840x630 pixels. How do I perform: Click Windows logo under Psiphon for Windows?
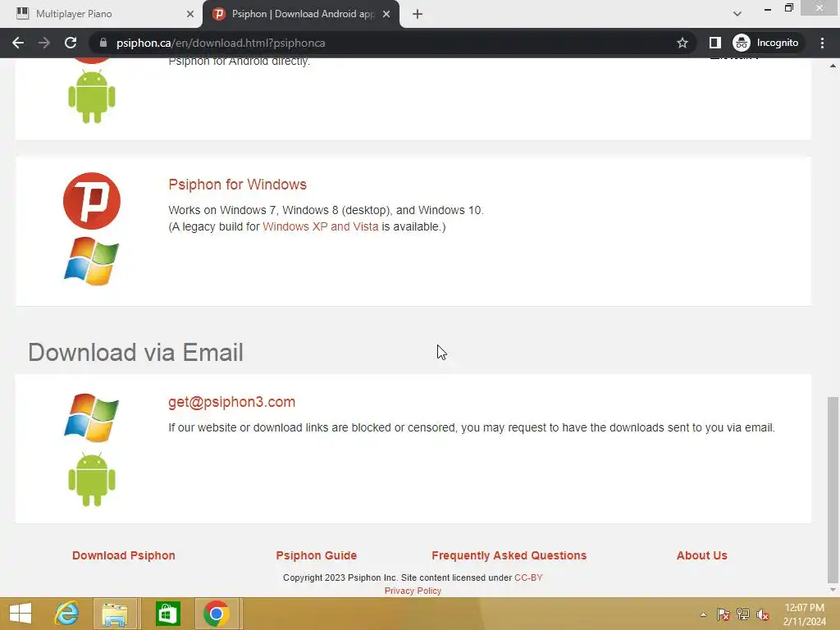click(92, 262)
